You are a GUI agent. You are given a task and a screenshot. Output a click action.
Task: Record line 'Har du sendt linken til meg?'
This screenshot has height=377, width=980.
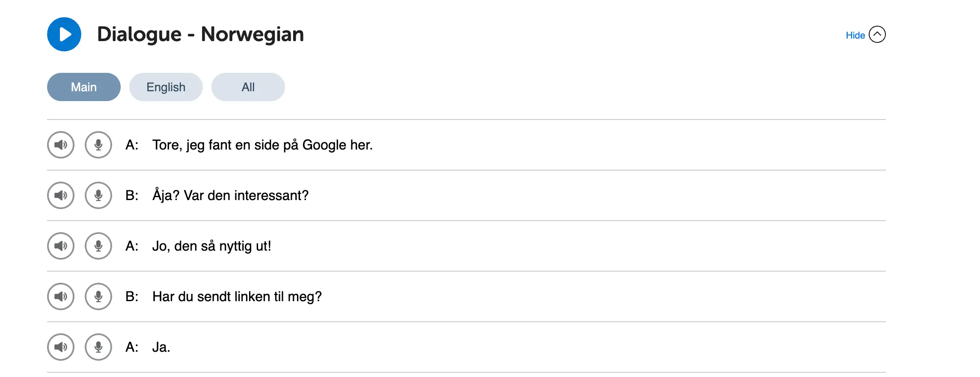point(98,296)
